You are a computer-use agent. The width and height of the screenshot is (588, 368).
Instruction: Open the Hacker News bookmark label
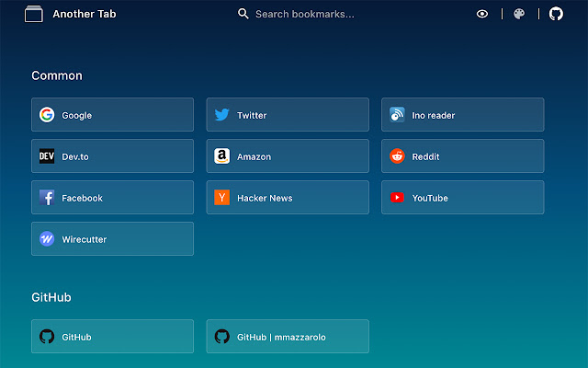pos(265,198)
